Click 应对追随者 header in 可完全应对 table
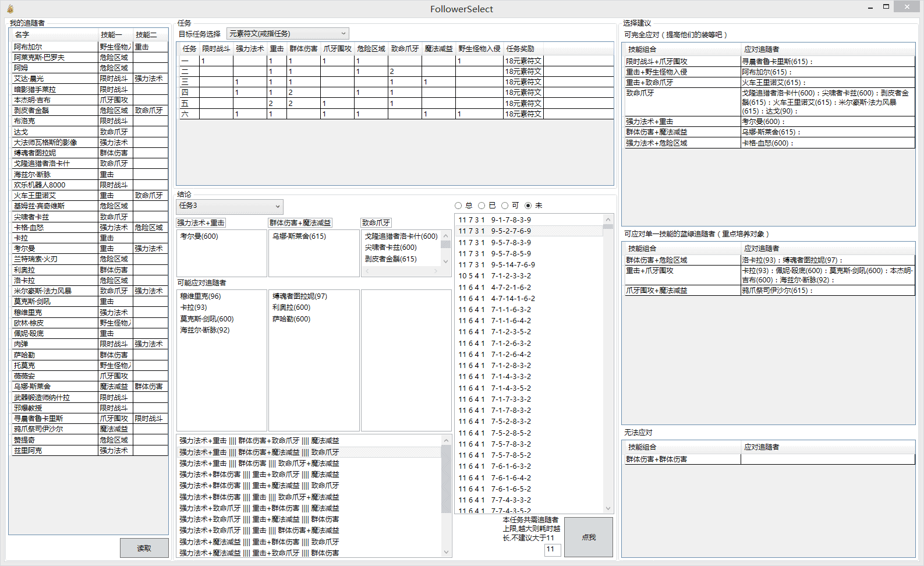Image resolution: width=924 pixels, height=566 pixels. point(827,49)
